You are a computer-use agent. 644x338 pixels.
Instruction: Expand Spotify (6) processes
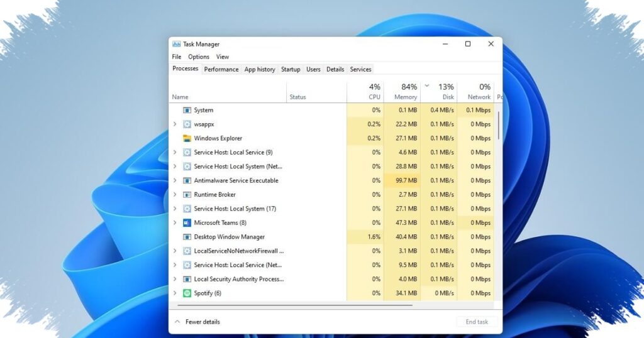(175, 293)
